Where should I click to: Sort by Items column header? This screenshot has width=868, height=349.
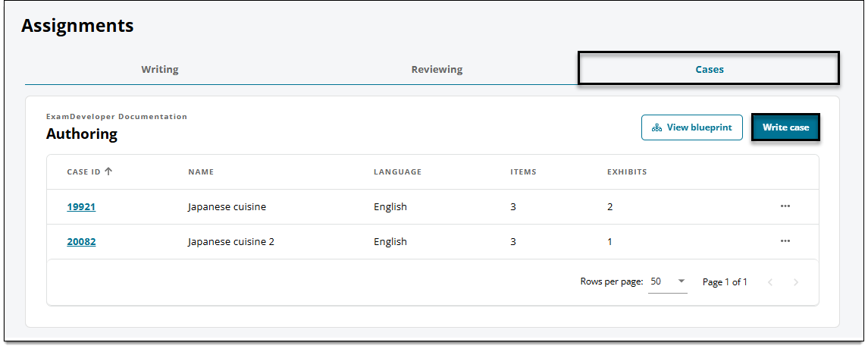click(523, 171)
